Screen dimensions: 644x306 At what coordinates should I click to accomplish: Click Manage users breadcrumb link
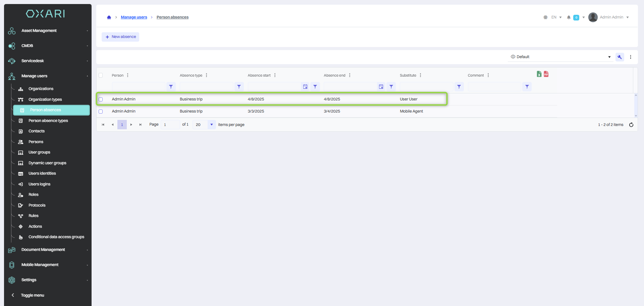[x=134, y=17]
